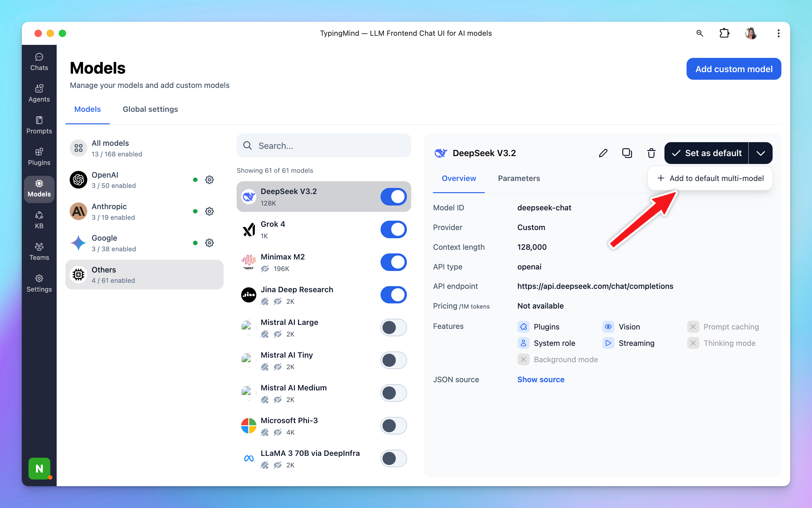Open the three-dot menu in title bar
This screenshot has height=508, width=812.
[x=778, y=33]
